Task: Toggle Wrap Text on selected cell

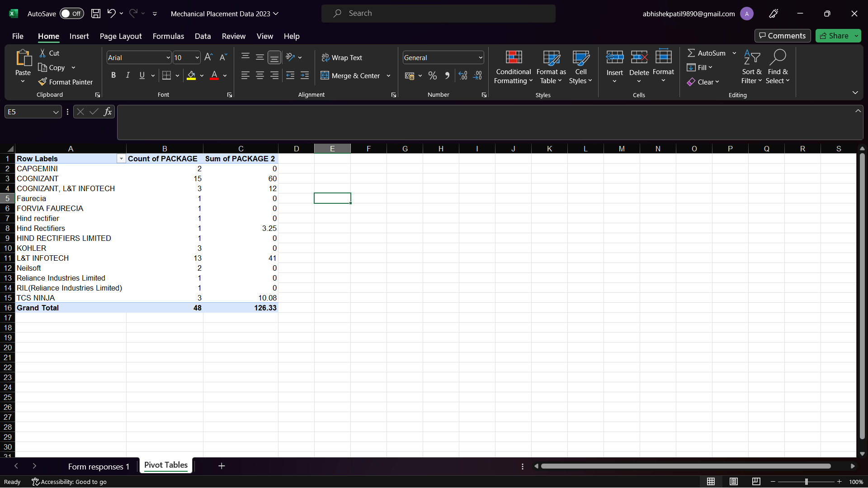Action: tap(342, 57)
